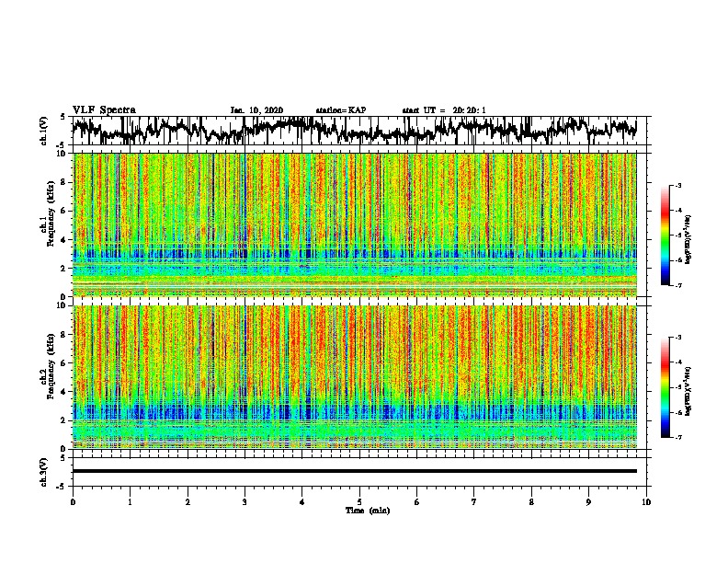Click the time axis tick label 10
Screen dimensions: 728x563
646,502
